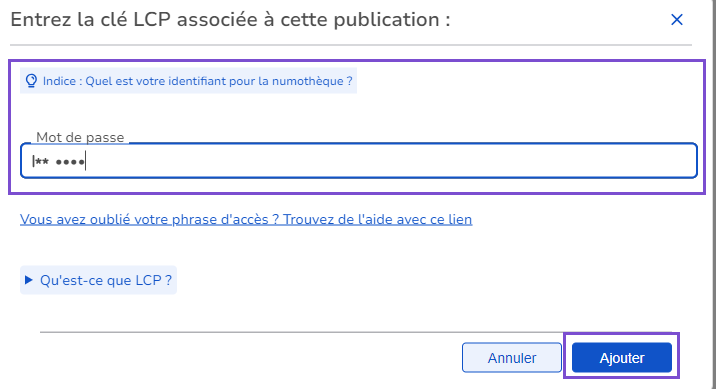Click the Indice hint text about numothèque identifier

197,81
